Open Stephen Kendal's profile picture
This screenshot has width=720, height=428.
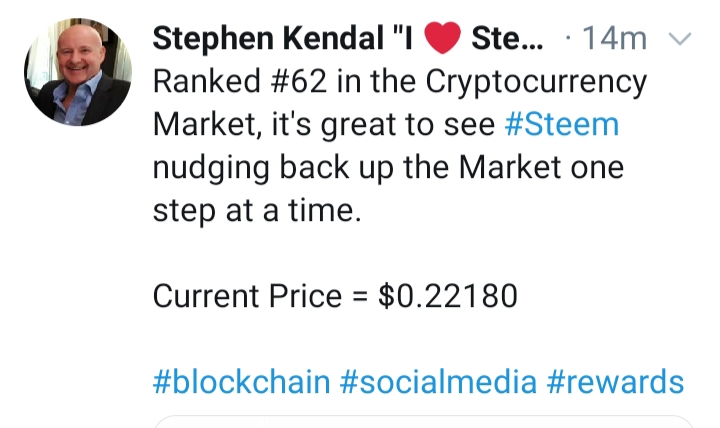78,72
